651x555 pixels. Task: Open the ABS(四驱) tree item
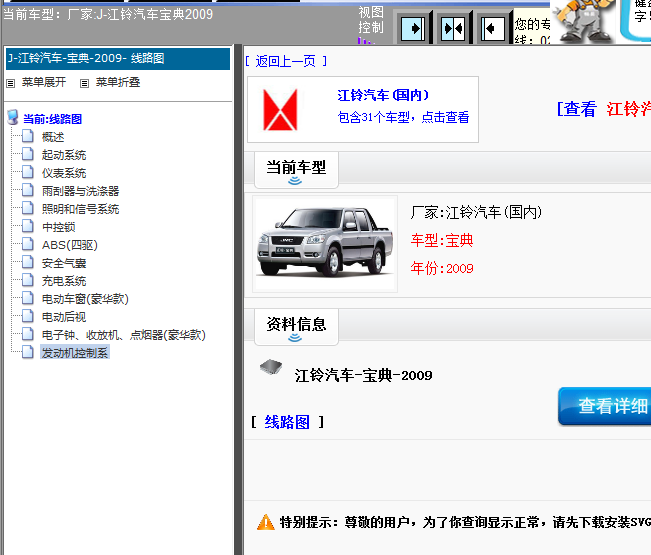(70, 245)
